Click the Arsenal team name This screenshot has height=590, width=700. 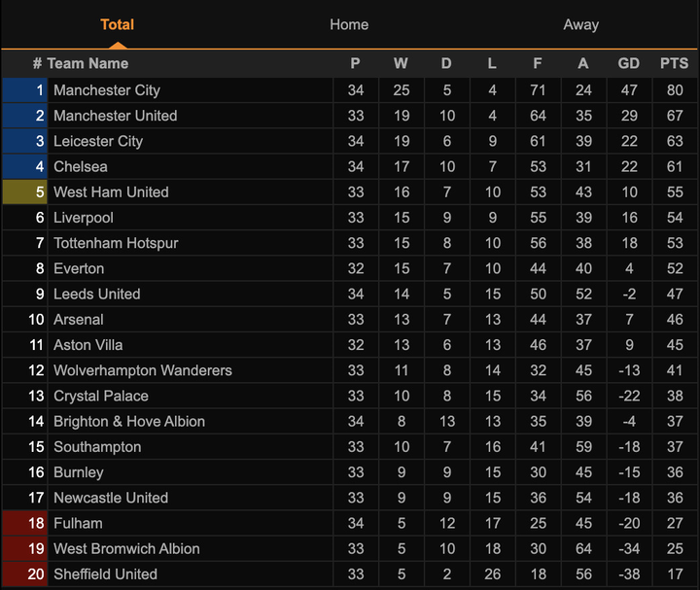tap(79, 320)
